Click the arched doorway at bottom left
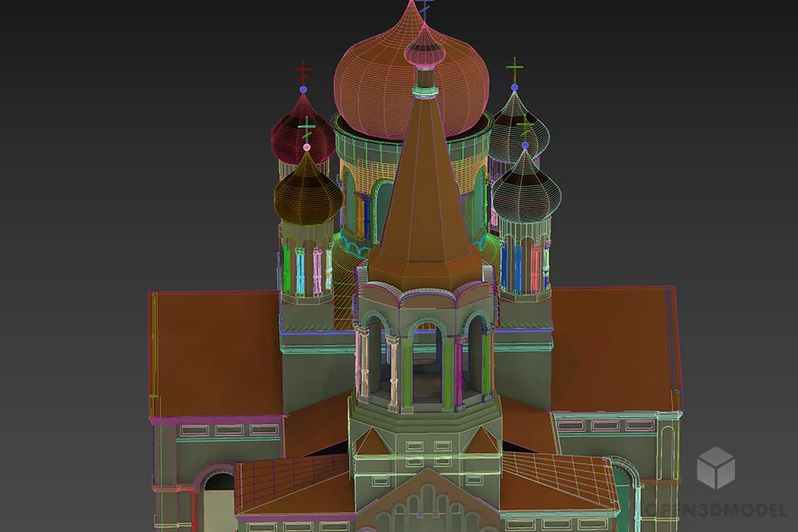The width and height of the screenshot is (798, 532). tap(216, 499)
